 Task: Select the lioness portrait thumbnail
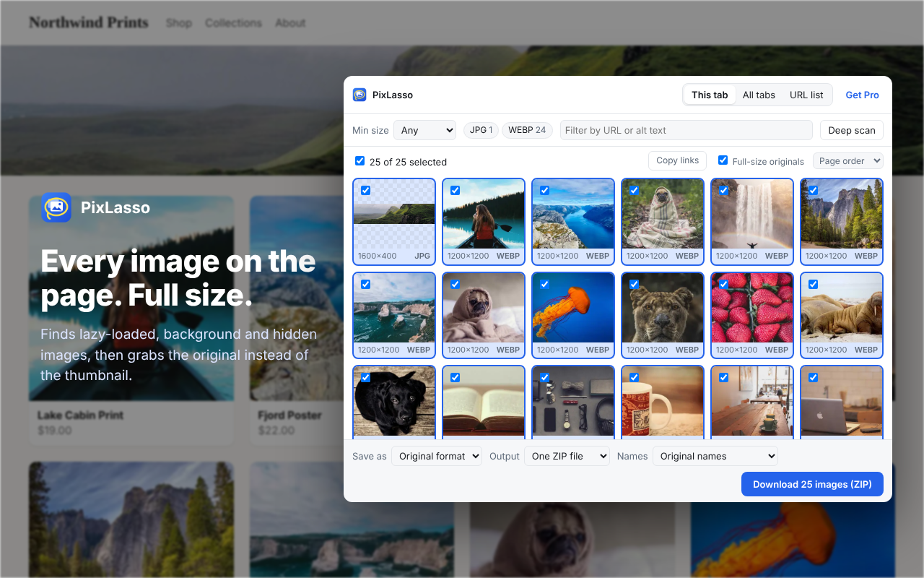pos(663,315)
